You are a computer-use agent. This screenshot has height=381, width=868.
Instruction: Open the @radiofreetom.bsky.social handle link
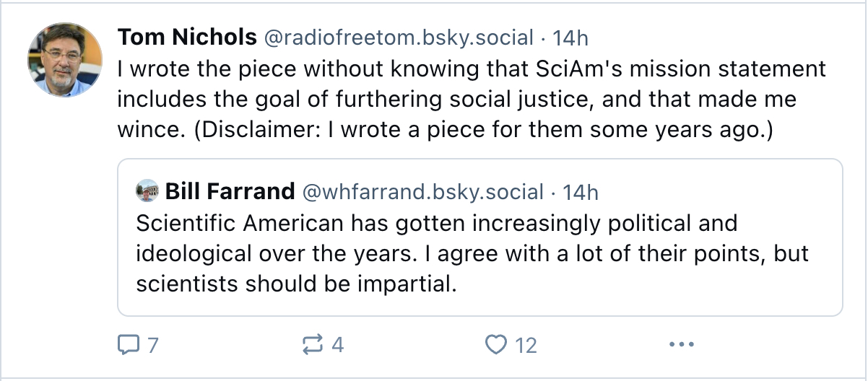tap(399, 37)
